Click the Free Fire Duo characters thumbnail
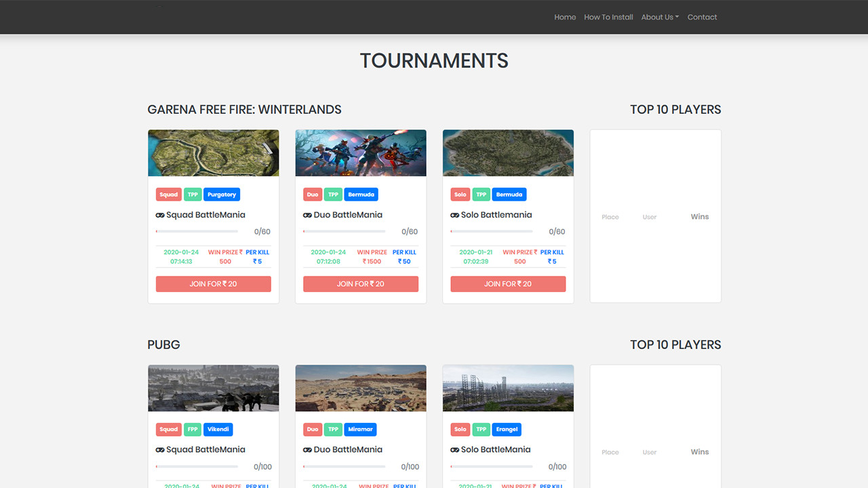 point(361,153)
